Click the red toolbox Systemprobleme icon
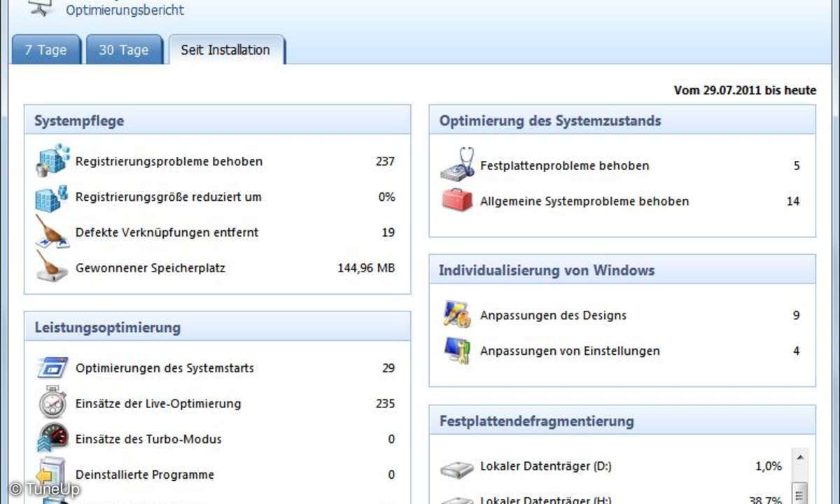Image resolution: width=840 pixels, height=504 pixels. click(x=458, y=201)
